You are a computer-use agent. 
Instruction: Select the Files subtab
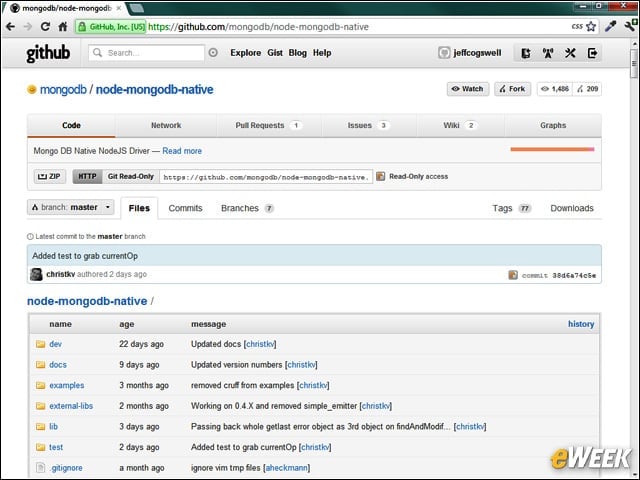click(x=139, y=208)
